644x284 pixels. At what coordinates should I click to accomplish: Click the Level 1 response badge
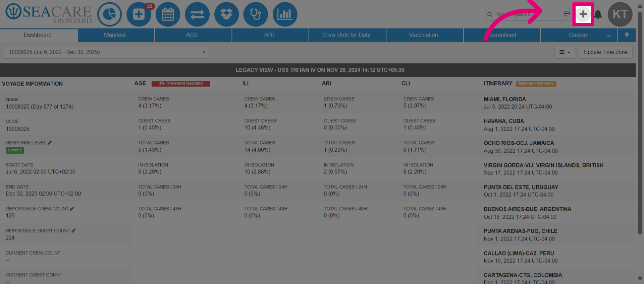point(15,150)
